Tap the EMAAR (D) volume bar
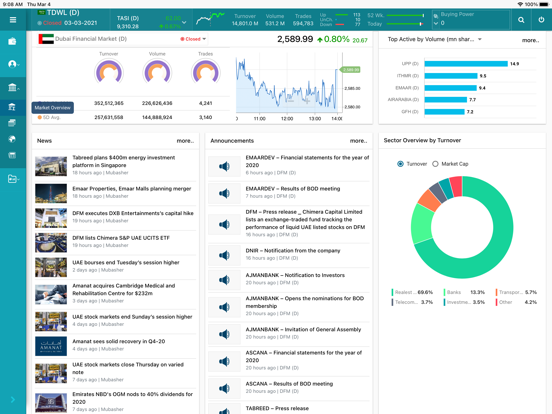This screenshot has width=552, height=414. [x=451, y=88]
